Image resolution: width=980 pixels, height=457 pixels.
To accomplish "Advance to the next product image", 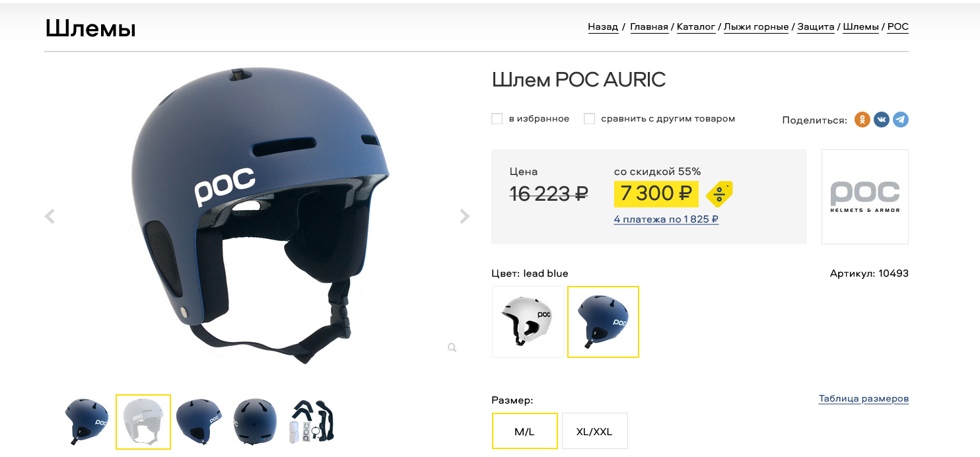I will [465, 217].
